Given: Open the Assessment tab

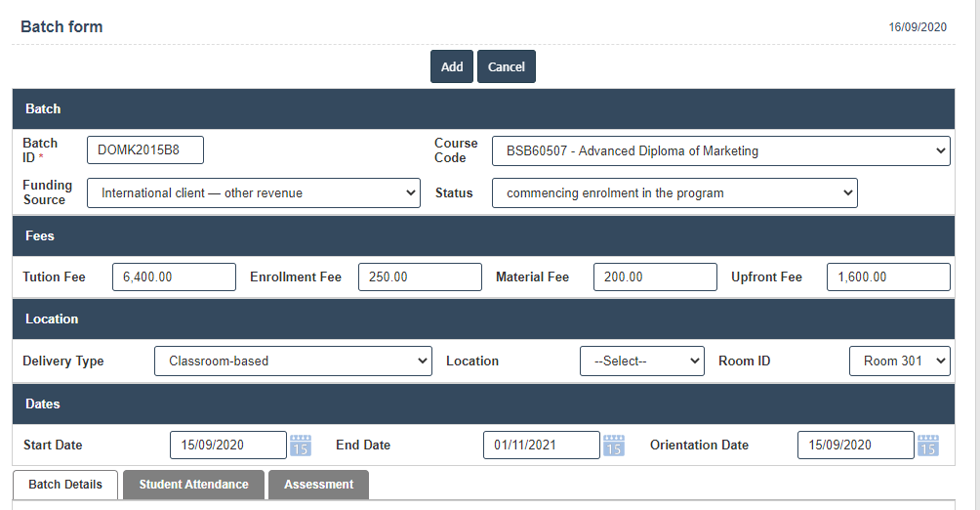Looking at the screenshot, I should [x=319, y=485].
